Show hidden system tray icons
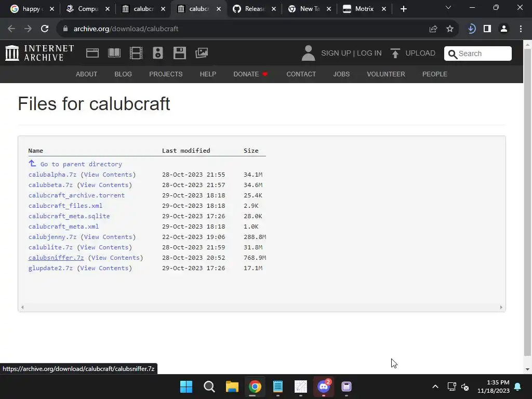 [435, 387]
